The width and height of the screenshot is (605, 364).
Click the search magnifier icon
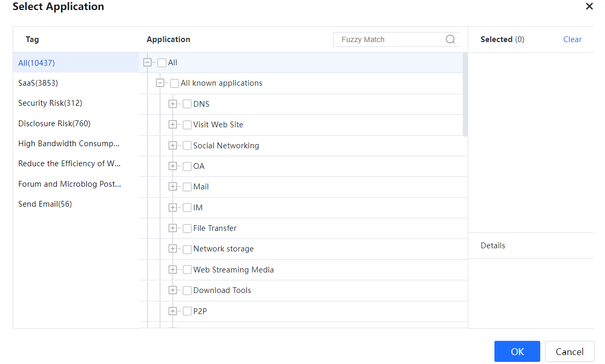coord(450,39)
